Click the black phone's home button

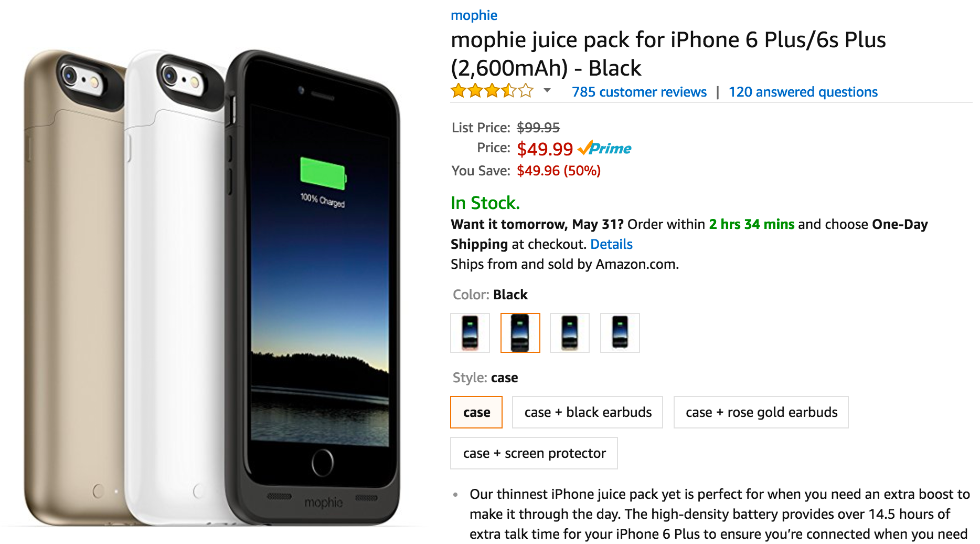[322, 463]
